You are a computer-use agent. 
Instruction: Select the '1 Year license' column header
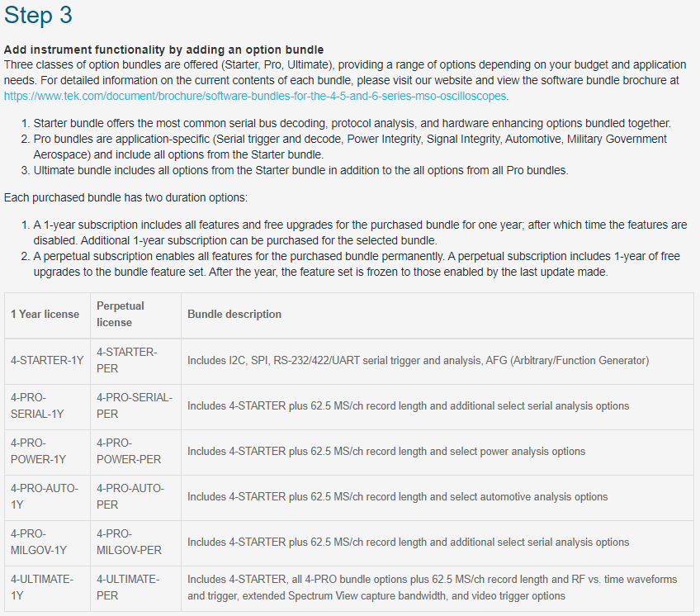tap(47, 315)
